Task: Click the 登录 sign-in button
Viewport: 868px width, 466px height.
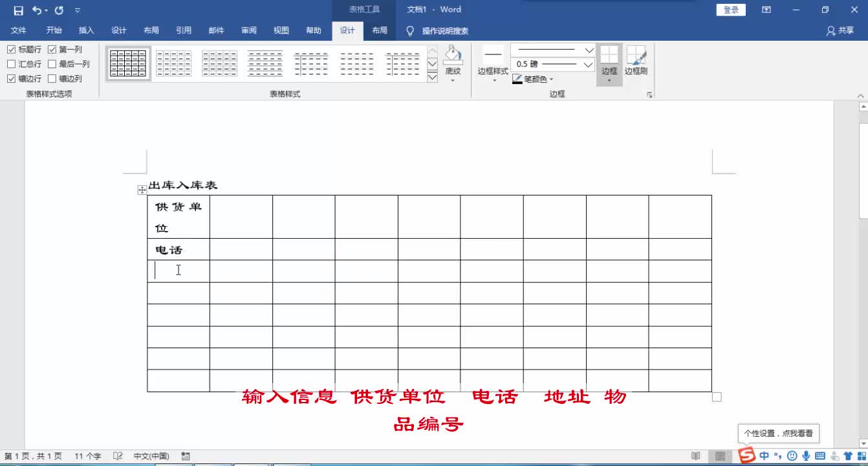Action: pos(730,10)
